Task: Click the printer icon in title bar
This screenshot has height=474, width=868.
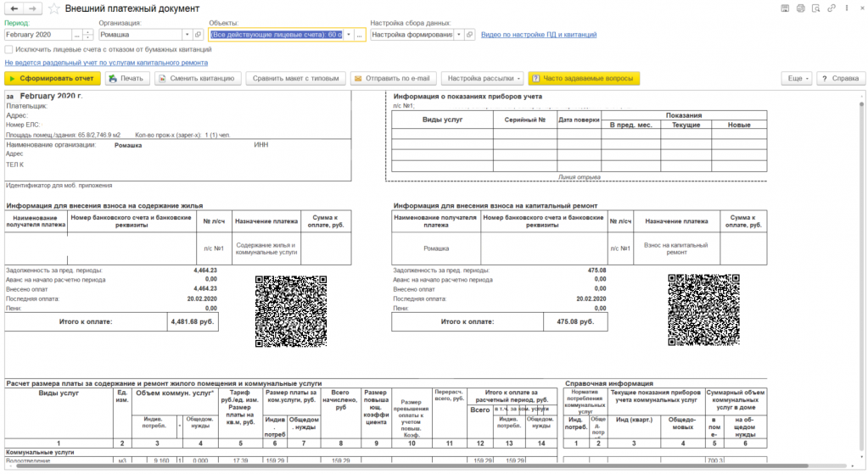Action: pos(800,8)
